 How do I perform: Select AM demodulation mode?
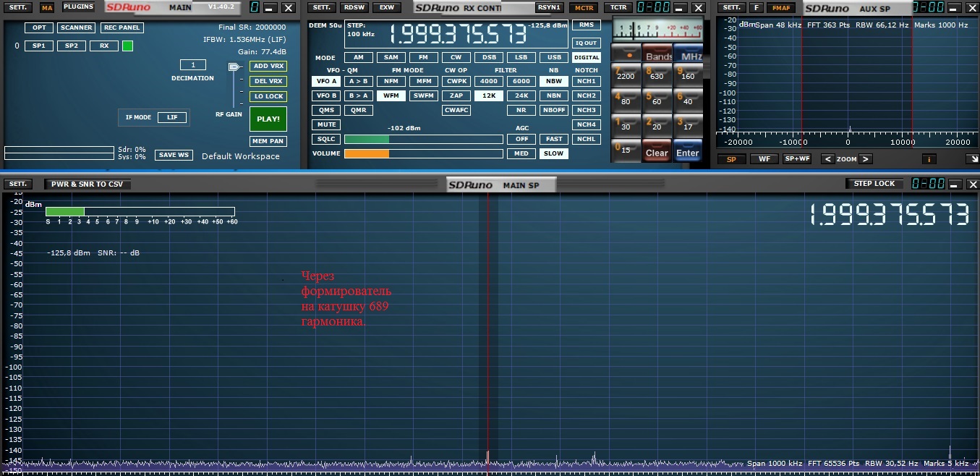pyautogui.click(x=359, y=57)
